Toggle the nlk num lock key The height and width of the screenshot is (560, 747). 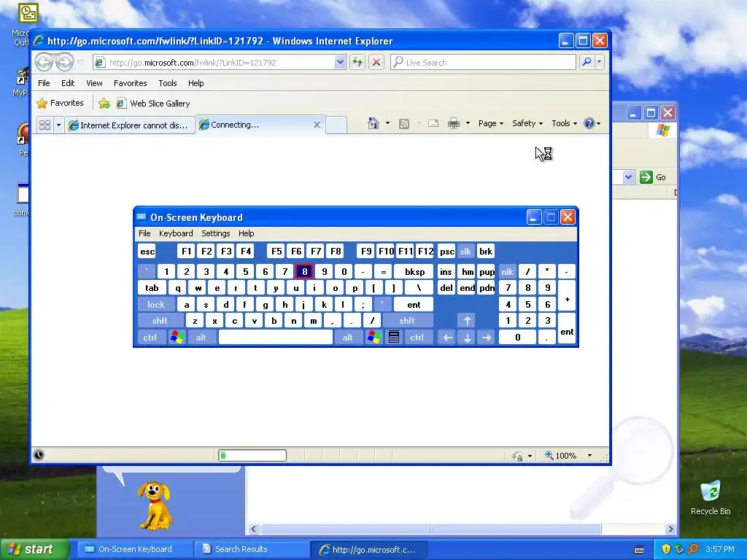508,271
